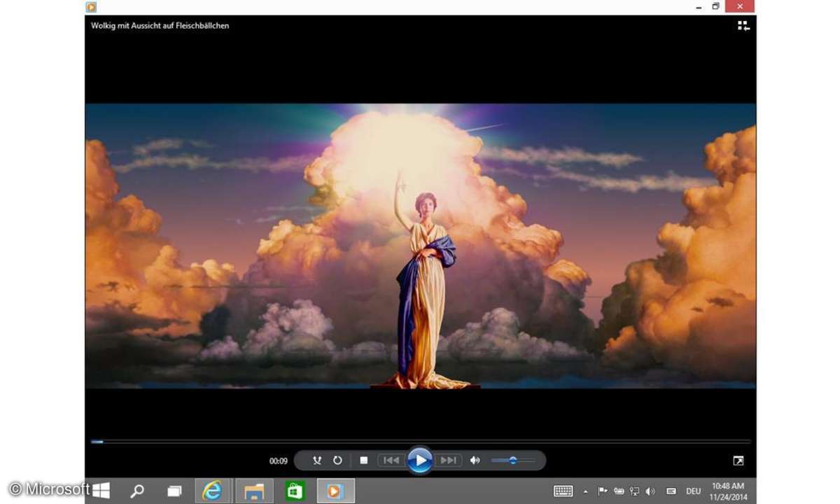The width and height of the screenshot is (840, 504).
Task: Launch Internet Explorer from taskbar
Action: point(212,491)
